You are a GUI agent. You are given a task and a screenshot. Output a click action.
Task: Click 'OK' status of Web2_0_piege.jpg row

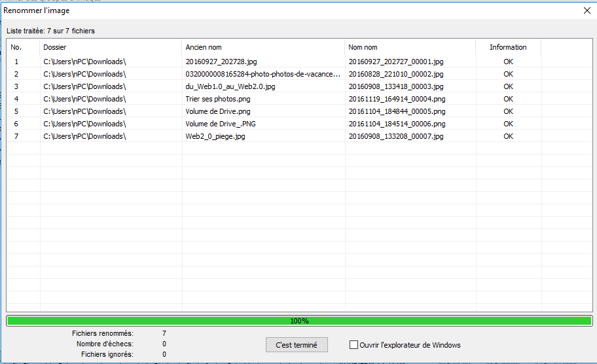(508, 136)
